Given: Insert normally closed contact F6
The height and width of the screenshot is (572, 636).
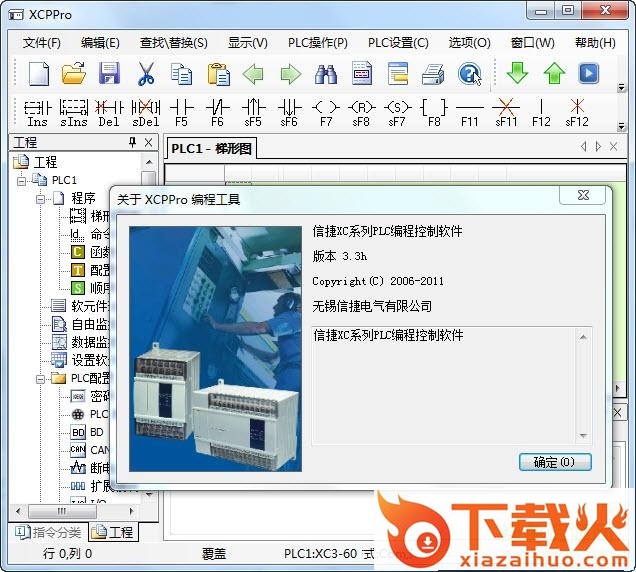Looking at the screenshot, I should click(x=217, y=113).
